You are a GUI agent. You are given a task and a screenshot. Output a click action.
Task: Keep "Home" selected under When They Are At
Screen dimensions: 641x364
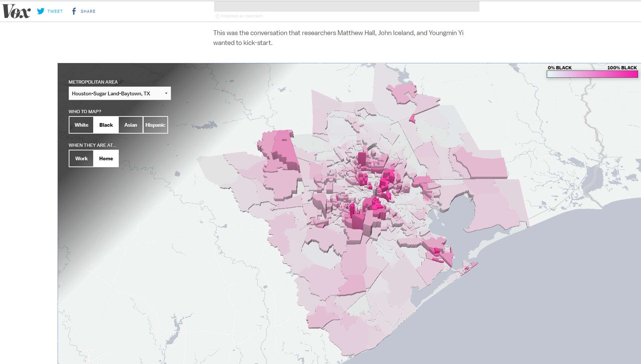(x=106, y=158)
